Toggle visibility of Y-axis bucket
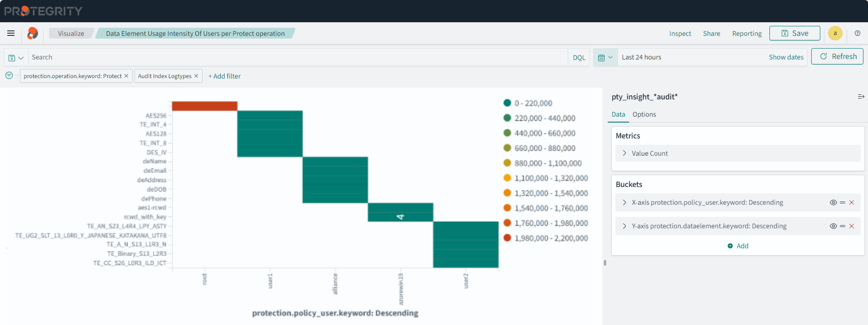Screen dimensions: 868x325 click(833, 226)
